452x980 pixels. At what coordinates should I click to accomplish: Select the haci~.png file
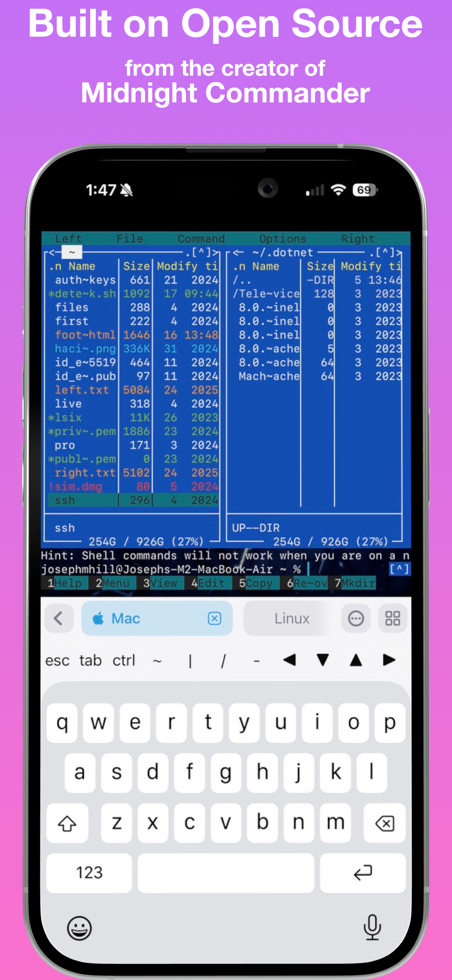(133, 348)
